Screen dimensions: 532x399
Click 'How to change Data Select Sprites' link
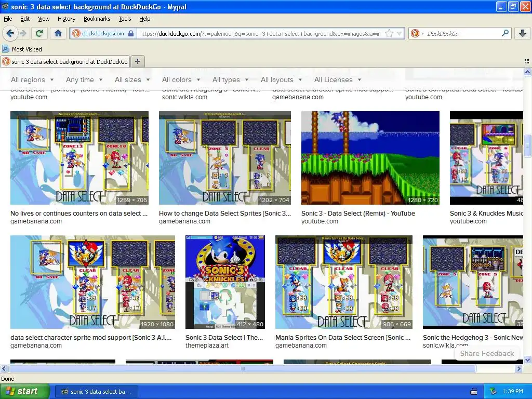(x=225, y=214)
